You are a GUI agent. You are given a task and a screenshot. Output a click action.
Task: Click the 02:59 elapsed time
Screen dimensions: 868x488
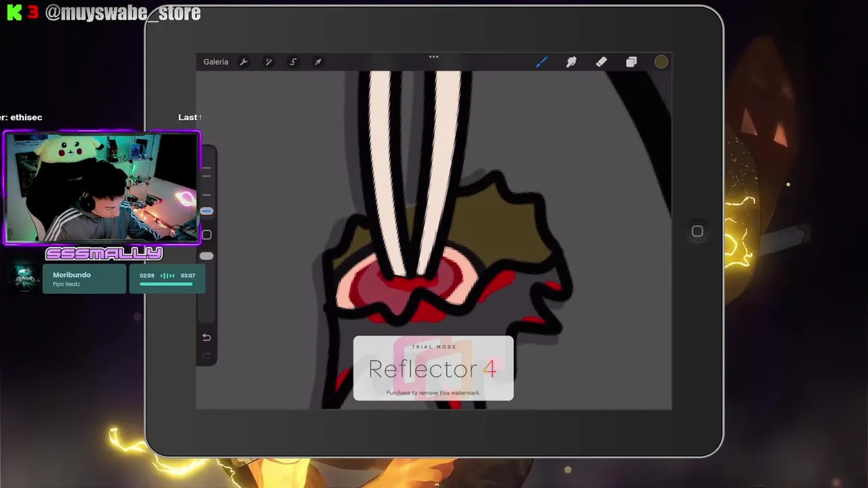point(147,276)
